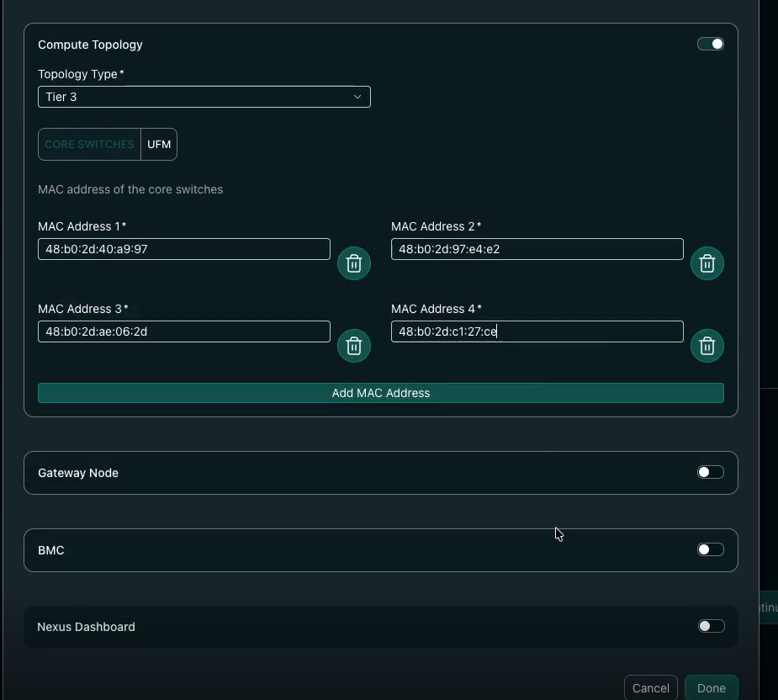Open the Topology Type dropdown
The height and width of the screenshot is (700, 778).
(204, 97)
